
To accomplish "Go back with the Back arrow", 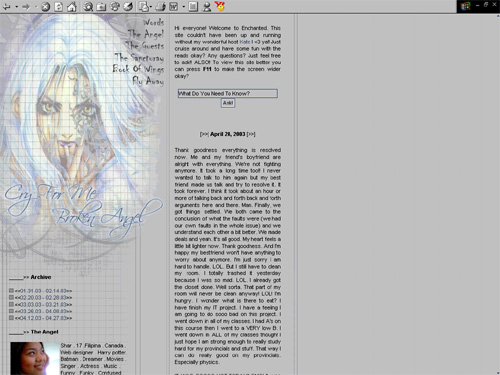I will point(6,6).
